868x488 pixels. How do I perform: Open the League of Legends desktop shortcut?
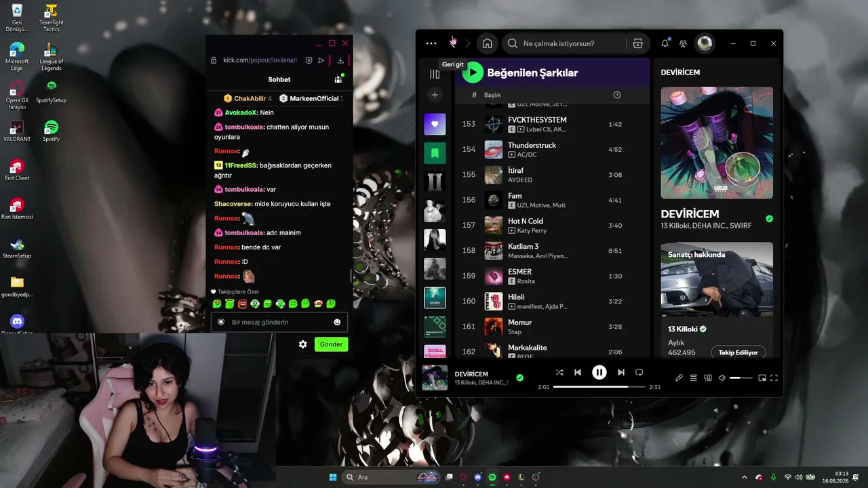tap(52, 56)
